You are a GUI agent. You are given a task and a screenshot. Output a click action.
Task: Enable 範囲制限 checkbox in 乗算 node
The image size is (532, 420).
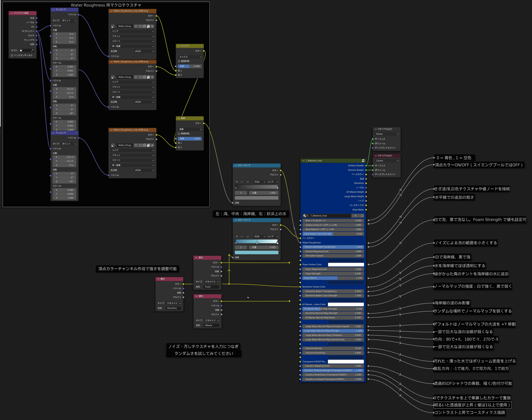click(x=179, y=134)
